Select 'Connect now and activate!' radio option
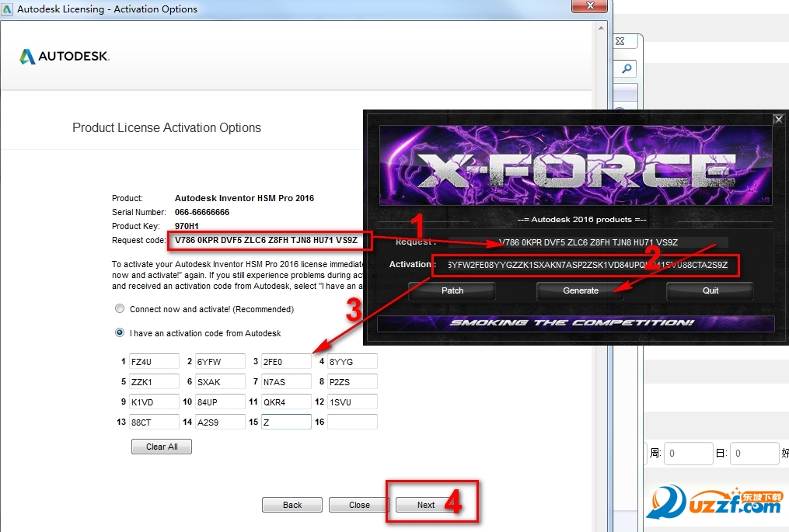The height and width of the screenshot is (532, 789). tap(120, 308)
